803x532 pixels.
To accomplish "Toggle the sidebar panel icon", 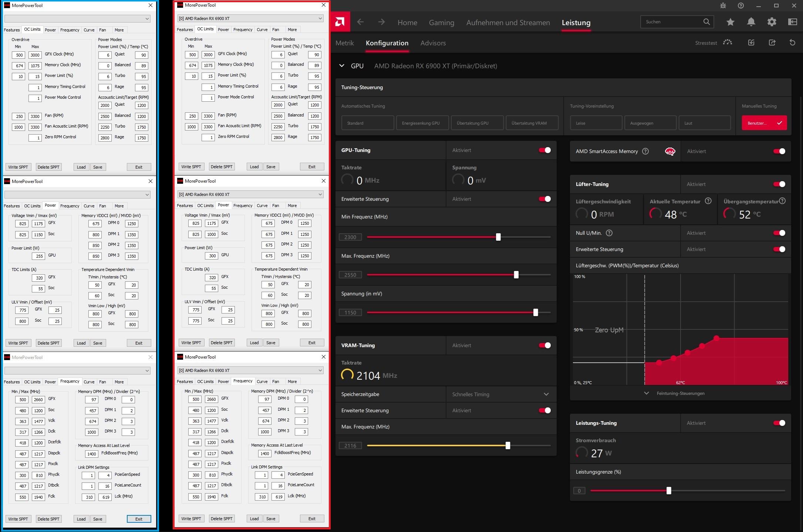I will [x=793, y=22].
